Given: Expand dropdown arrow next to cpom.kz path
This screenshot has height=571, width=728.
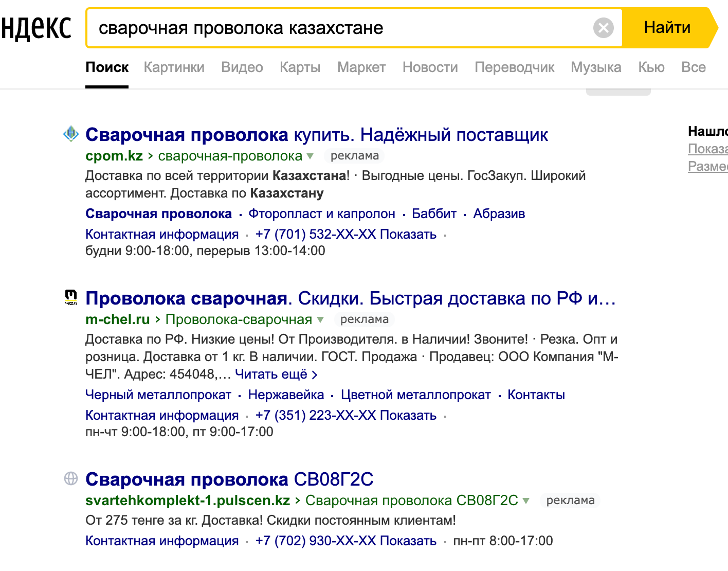Looking at the screenshot, I should pos(310,156).
